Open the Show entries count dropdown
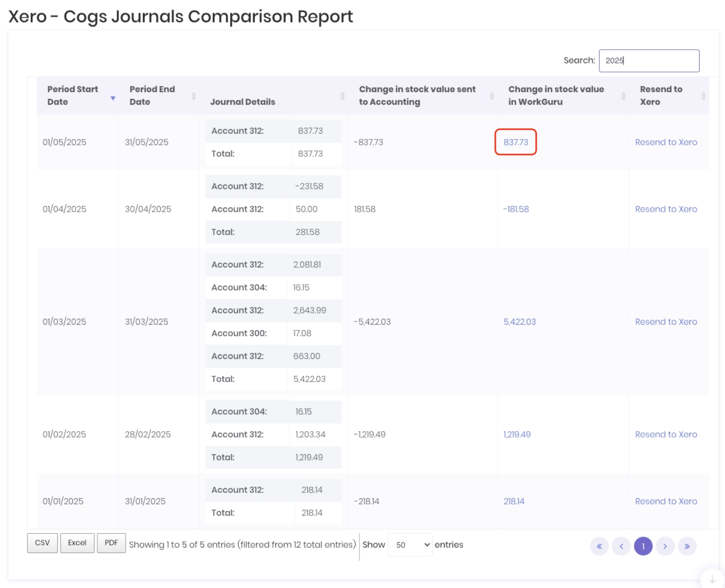The height and width of the screenshot is (588, 725). point(410,545)
